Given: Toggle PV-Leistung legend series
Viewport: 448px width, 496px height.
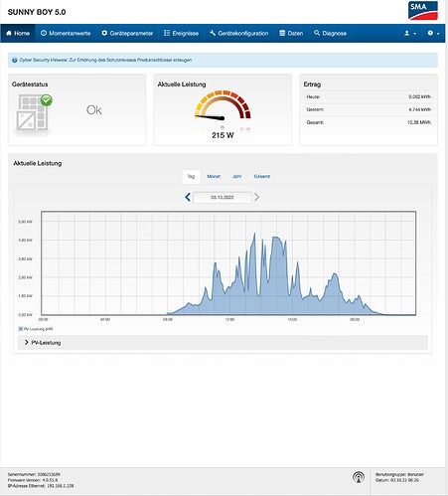Looking at the screenshot, I should tap(36, 329).
